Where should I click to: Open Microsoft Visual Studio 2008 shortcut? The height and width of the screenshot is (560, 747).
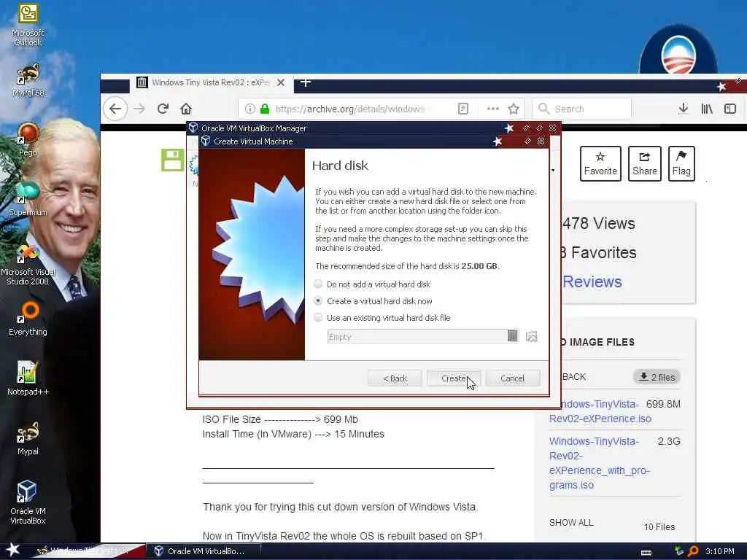[x=28, y=265]
